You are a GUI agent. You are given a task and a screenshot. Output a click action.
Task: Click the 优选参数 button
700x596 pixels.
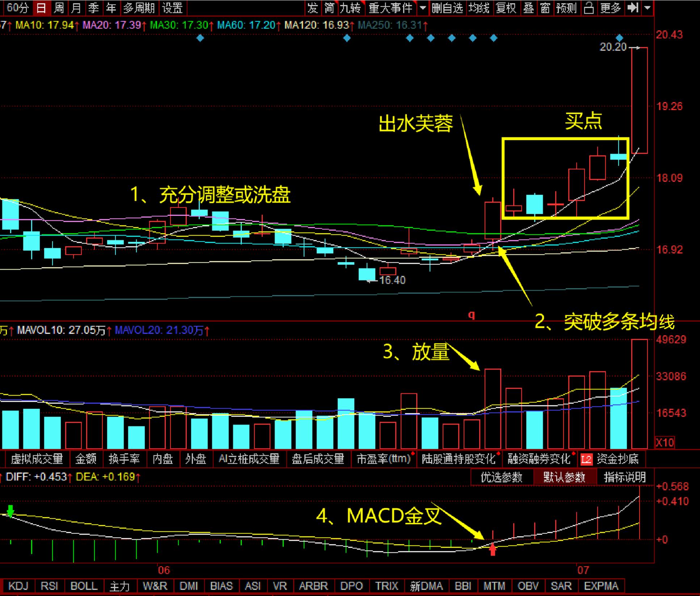501,477
